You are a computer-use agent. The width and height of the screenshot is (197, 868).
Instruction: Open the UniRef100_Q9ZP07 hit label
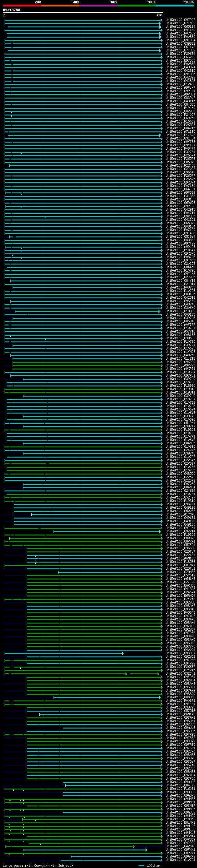[x=180, y=20]
